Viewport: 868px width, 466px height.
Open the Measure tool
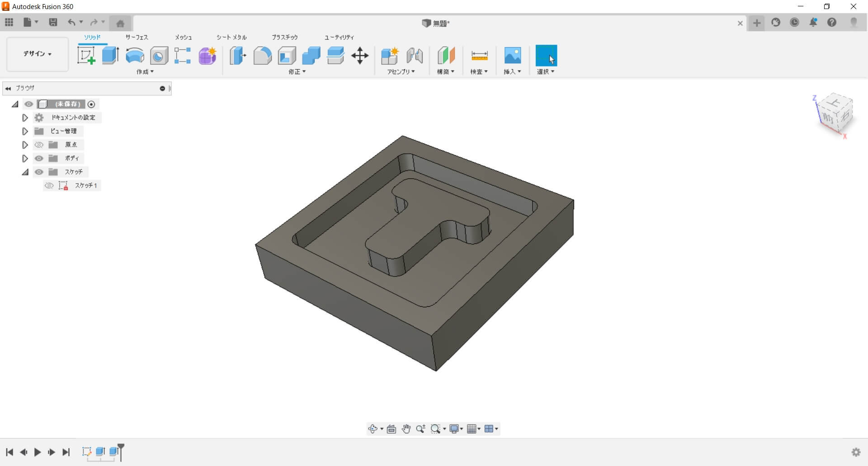click(x=479, y=56)
